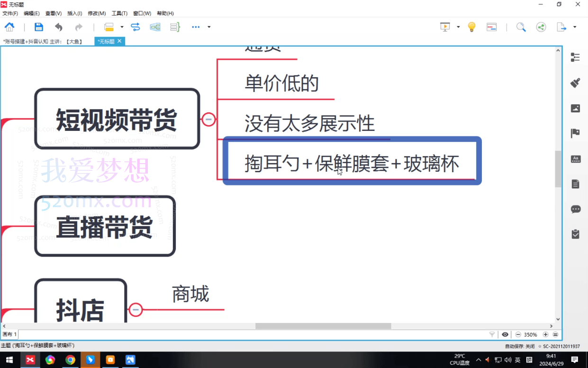The image size is (588, 368).
Task: Open the 编辑(E) menu
Action: (32, 13)
